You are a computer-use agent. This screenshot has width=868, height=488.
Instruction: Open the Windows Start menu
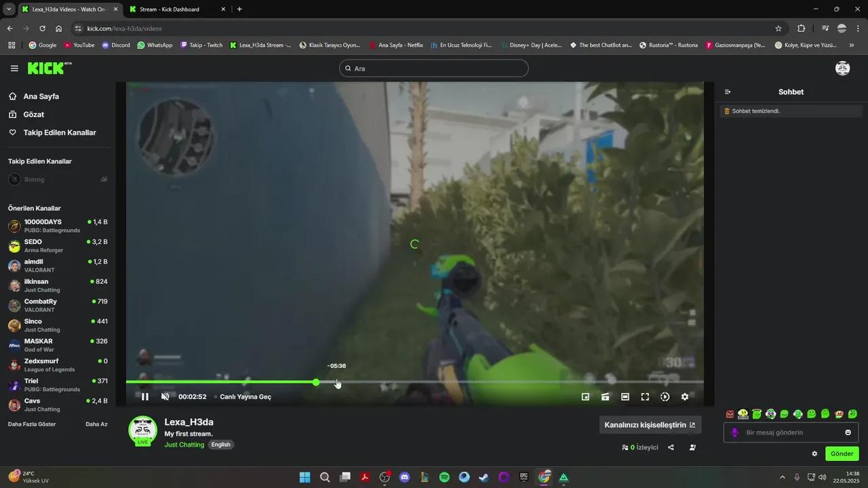point(305,477)
